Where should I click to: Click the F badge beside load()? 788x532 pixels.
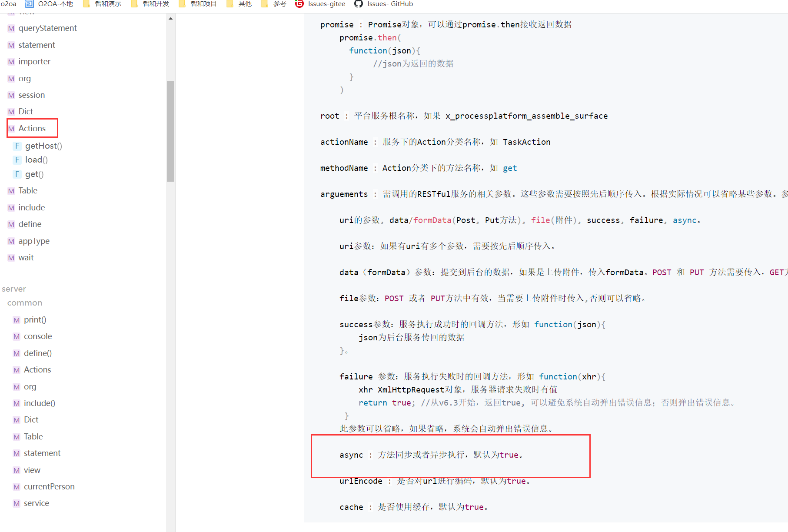pos(17,160)
